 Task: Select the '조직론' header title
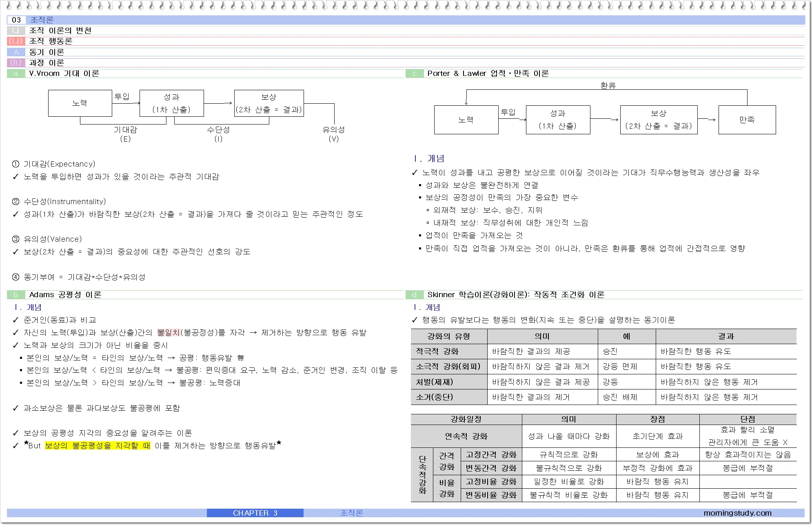click(42, 20)
